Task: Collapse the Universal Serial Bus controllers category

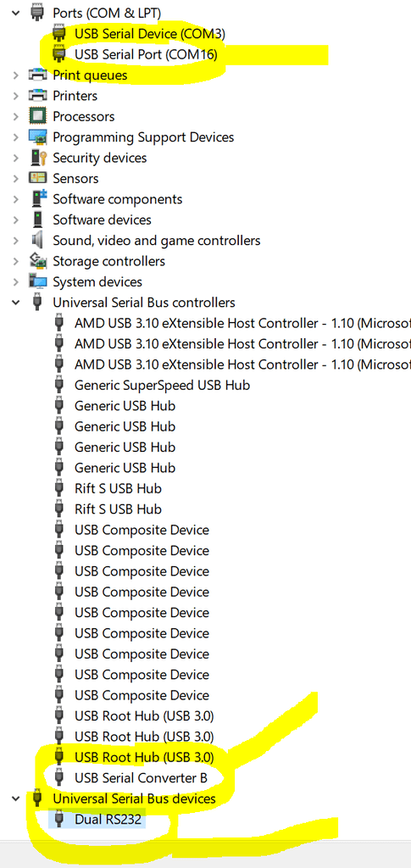Action: (x=15, y=303)
